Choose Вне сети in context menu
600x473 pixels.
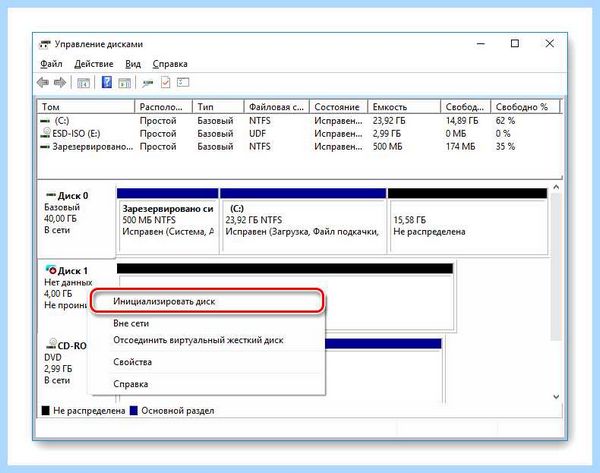tap(207, 323)
